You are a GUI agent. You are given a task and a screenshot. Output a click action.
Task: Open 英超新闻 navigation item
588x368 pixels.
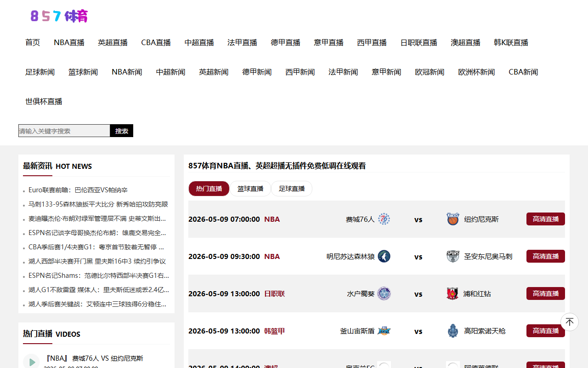[x=214, y=72]
